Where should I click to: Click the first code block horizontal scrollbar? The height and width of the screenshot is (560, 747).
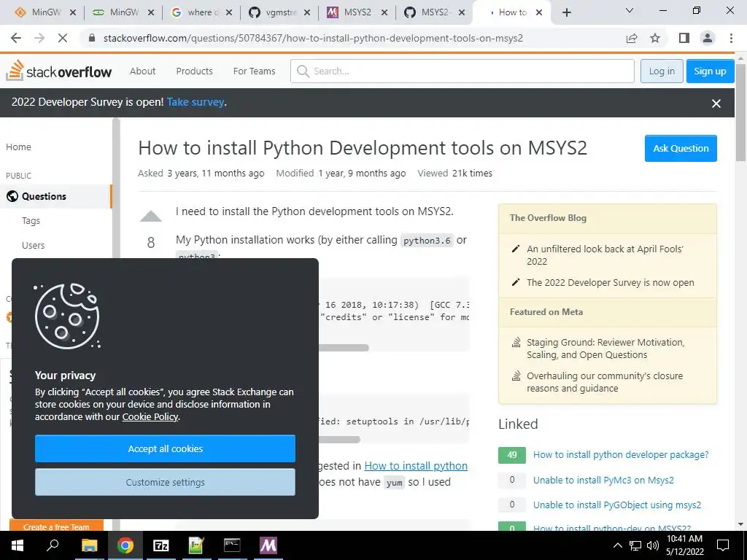[x=343, y=348]
